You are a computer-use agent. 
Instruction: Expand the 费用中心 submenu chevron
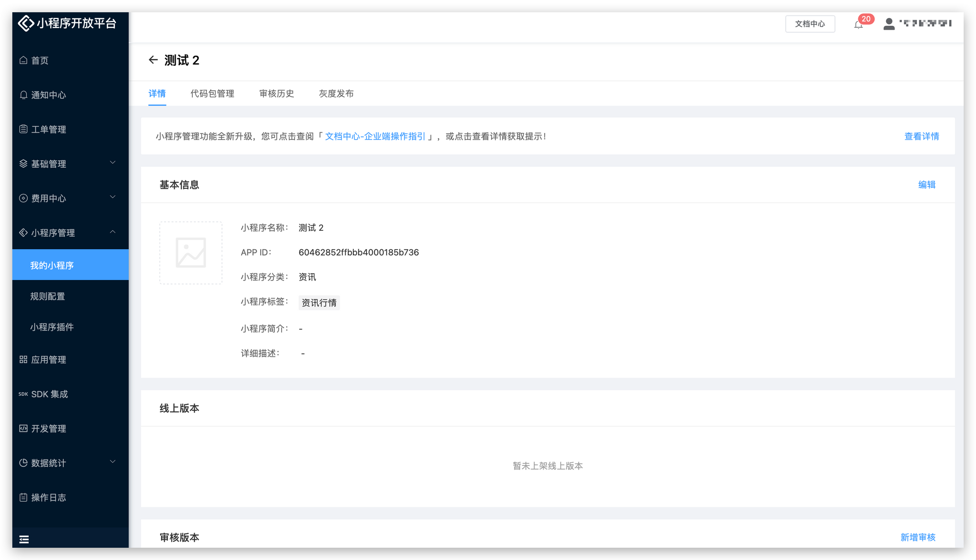(x=113, y=198)
